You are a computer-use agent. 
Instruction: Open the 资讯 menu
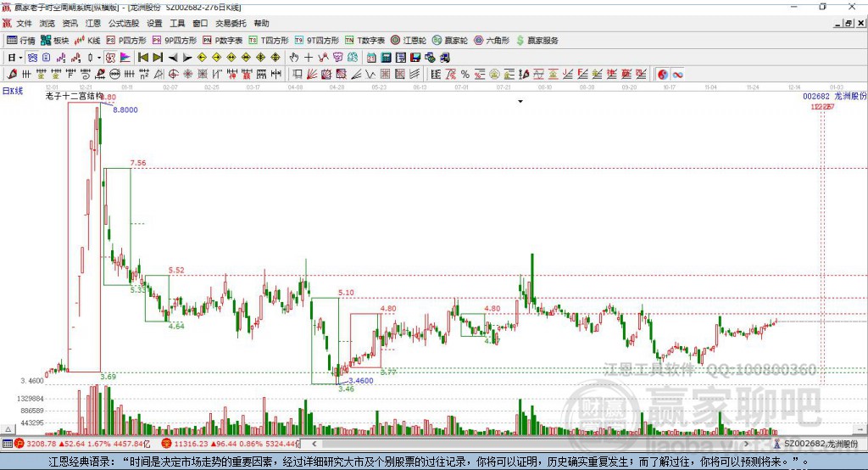click(x=70, y=23)
